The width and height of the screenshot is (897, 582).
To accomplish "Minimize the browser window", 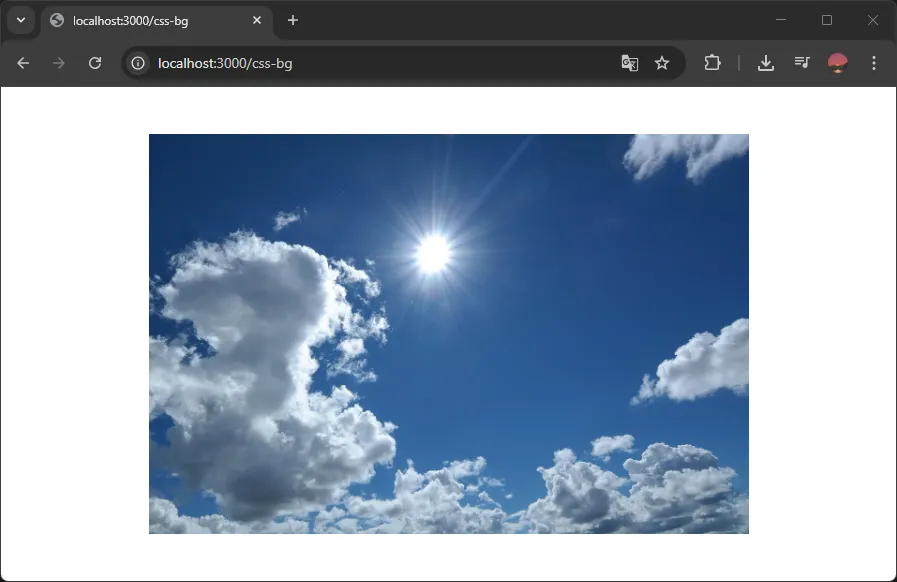I will 781,20.
